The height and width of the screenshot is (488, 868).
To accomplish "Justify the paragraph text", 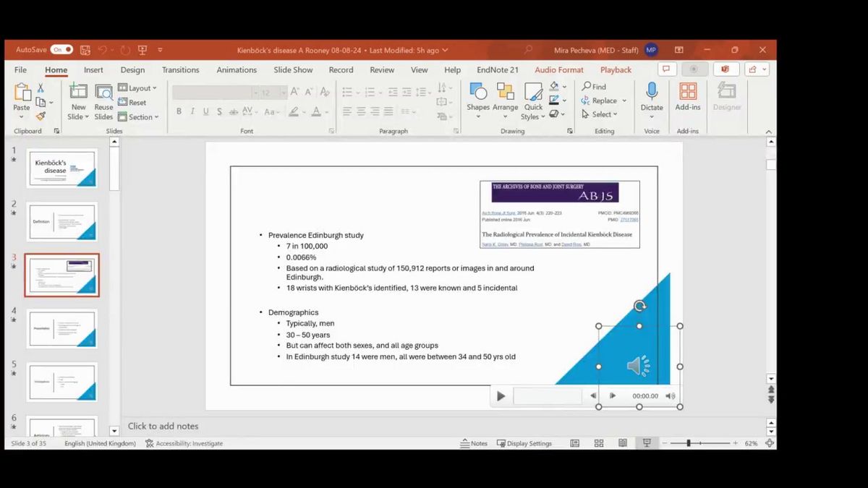I will pos(388,111).
